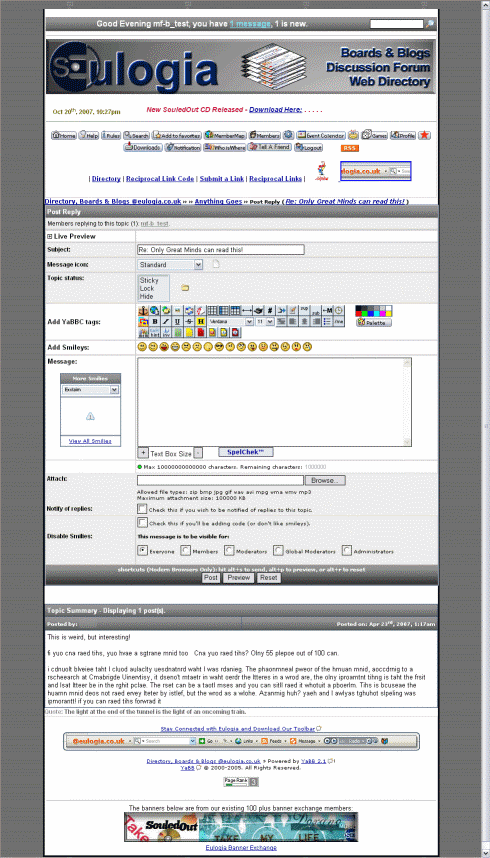Screen dimensions: 490x858
Task: Click the Browse attachment button
Action: pos(325,480)
